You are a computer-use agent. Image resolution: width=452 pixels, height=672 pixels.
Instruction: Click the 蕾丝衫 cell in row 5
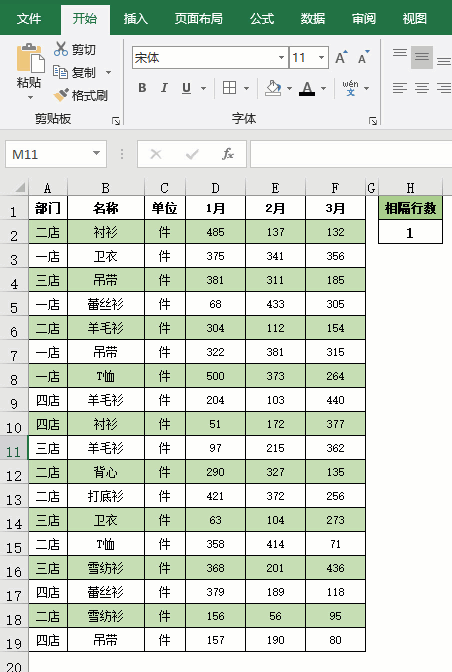[106, 304]
